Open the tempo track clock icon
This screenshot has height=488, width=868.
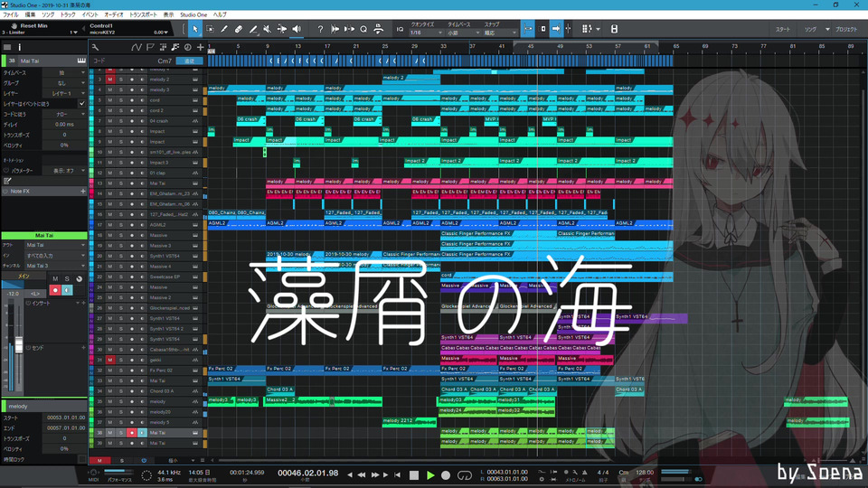188,48
